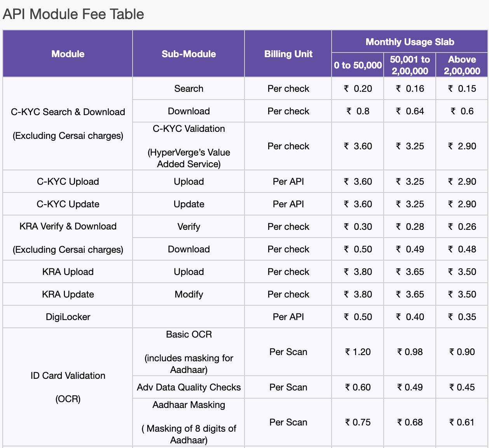Select the "Above 2,00,000" slab header
Screen dimensions: 489x448
coord(462,65)
